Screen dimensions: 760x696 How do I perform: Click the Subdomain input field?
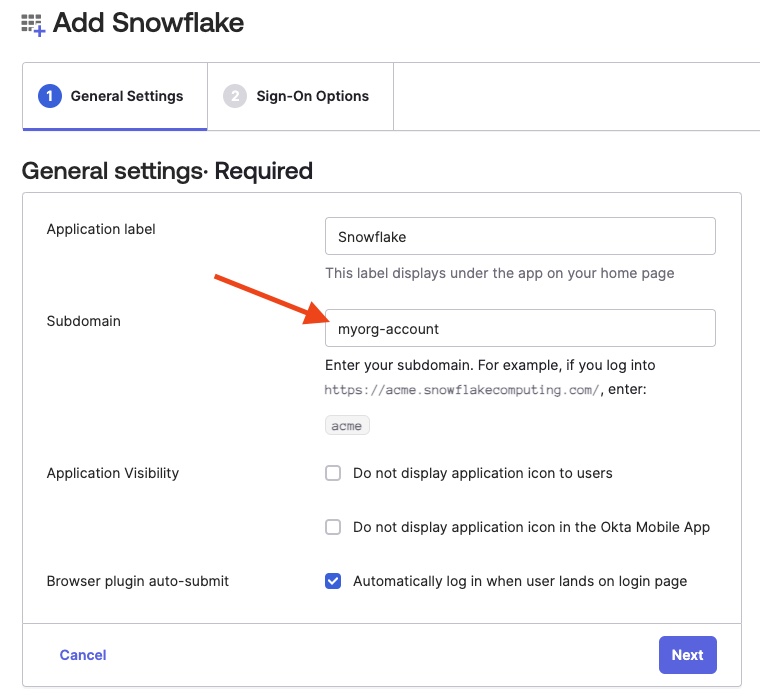pyautogui.click(x=520, y=328)
